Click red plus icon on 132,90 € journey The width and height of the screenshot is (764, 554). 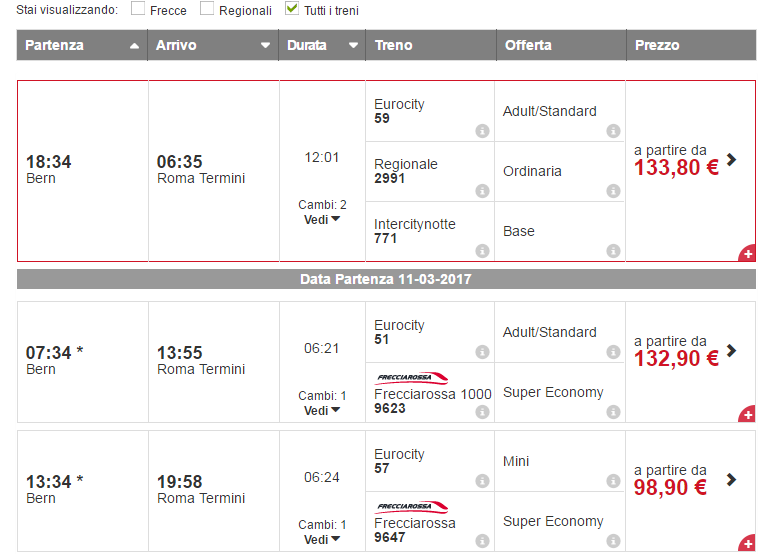pyautogui.click(x=746, y=414)
